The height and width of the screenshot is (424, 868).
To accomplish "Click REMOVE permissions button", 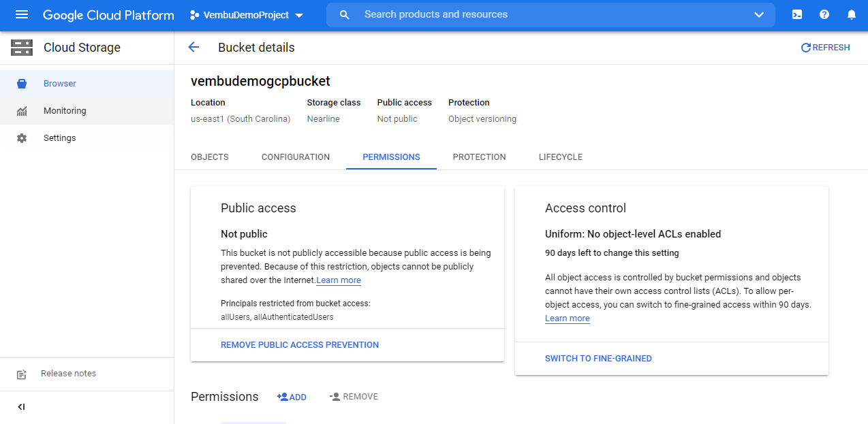I will coord(354,397).
